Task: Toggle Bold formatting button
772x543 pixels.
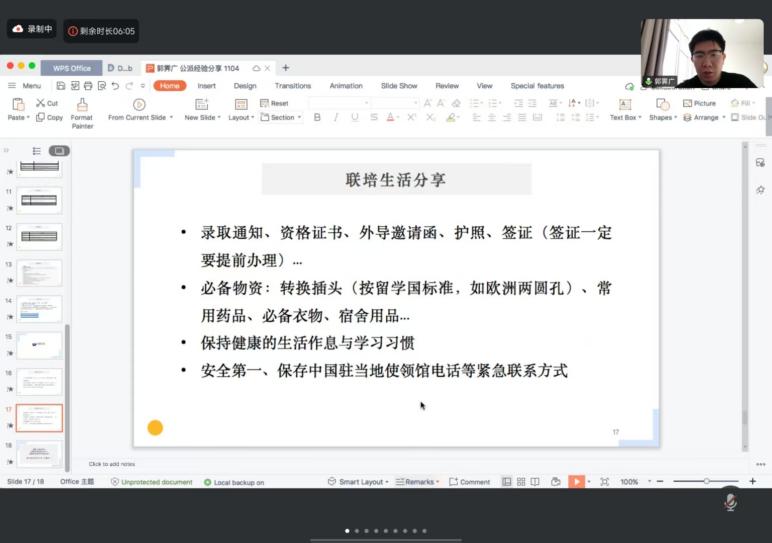Action: coord(317,117)
